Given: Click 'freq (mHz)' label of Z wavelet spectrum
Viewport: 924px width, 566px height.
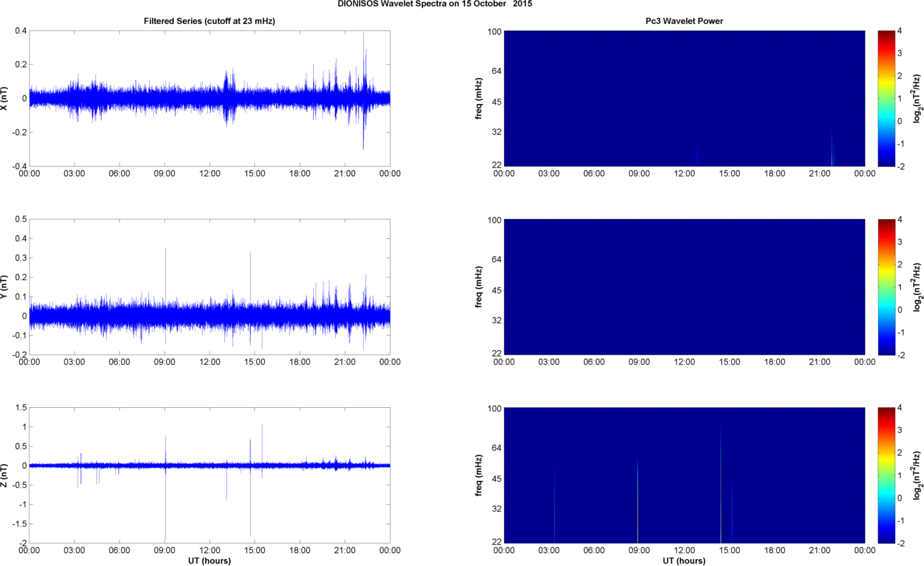Looking at the screenshot, I should point(479,476).
